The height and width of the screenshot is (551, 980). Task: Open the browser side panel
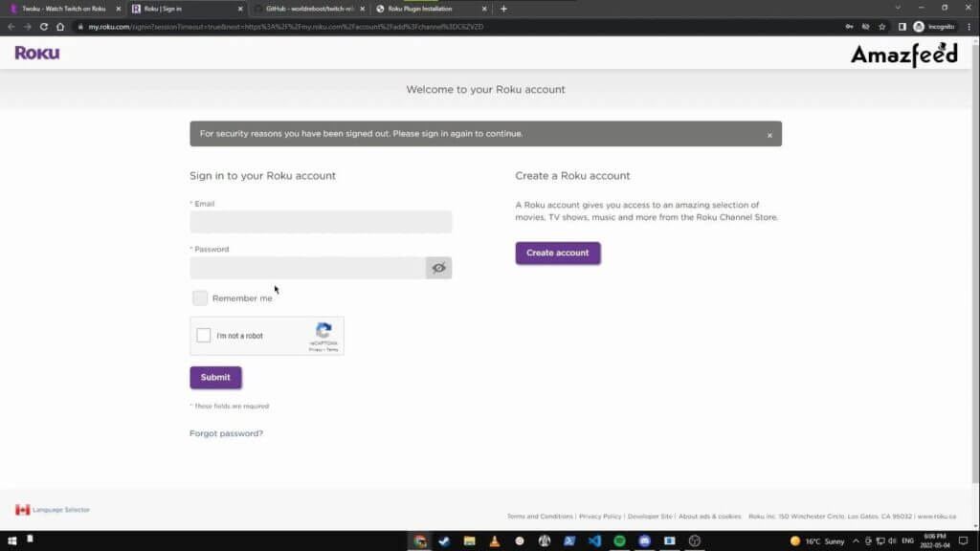(902, 27)
